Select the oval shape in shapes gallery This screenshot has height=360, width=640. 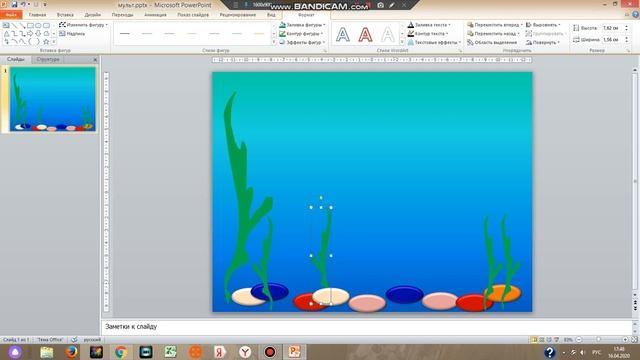[38, 25]
